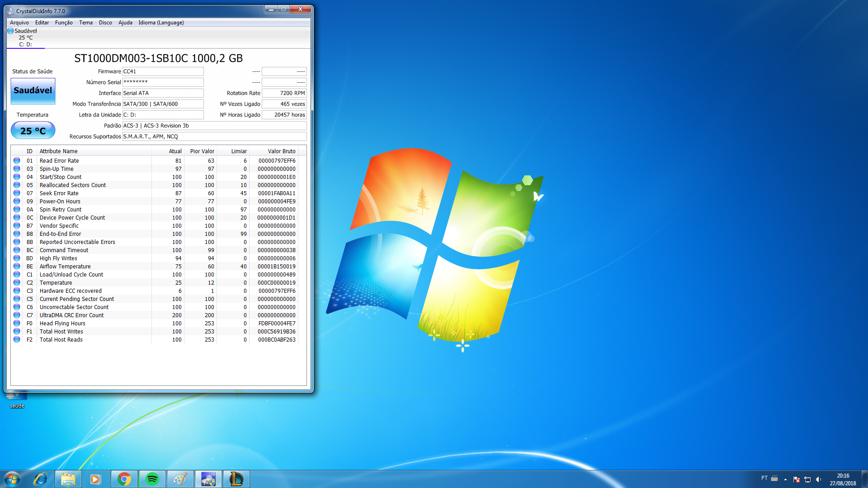The width and height of the screenshot is (868, 488).
Task: Click status icon of Spin-Up Time row
Action: [x=17, y=169]
